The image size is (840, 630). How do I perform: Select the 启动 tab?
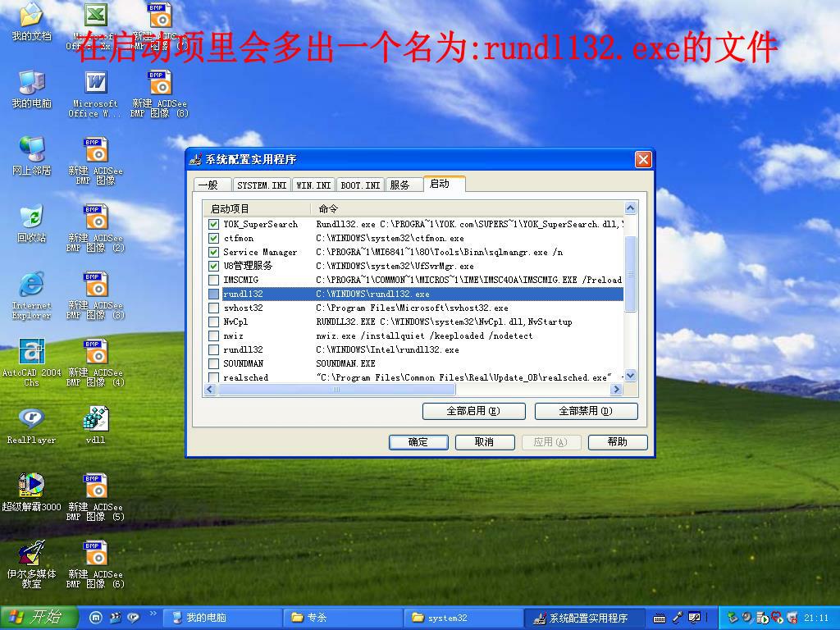[444, 183]
